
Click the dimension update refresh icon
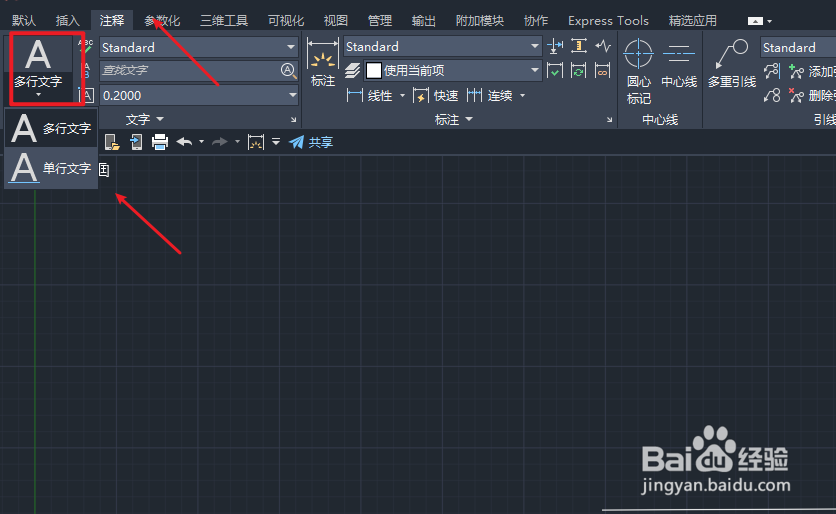579,70
